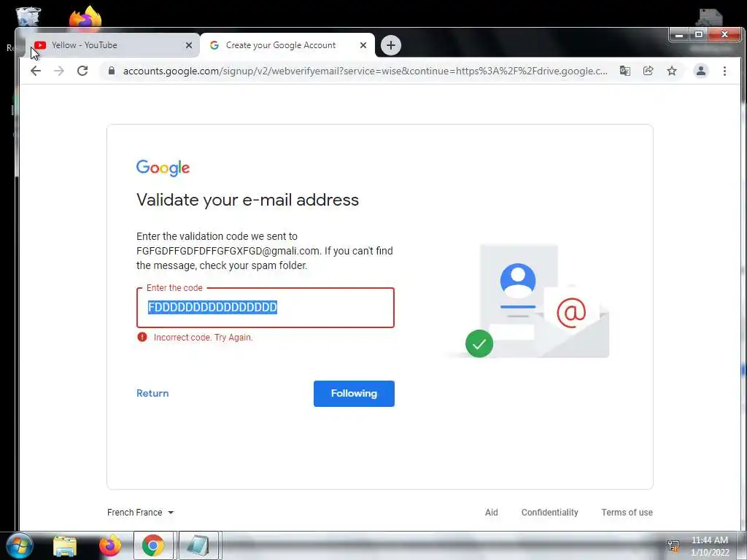The width and height of the screenshot is (747, 560).
Task: Click the share page icon in address bar
Action: (649, 71)
